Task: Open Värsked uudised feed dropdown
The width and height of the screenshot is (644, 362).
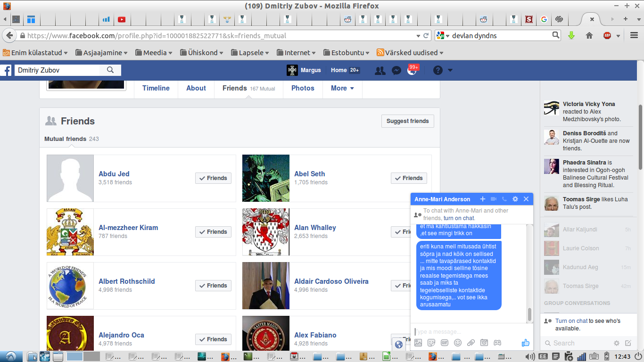Action: 411,53
